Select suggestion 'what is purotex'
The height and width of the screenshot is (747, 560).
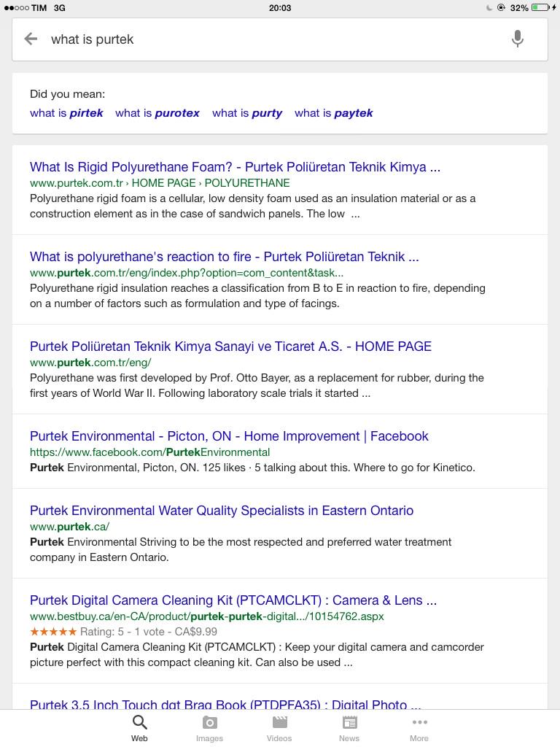pos(157,113)
